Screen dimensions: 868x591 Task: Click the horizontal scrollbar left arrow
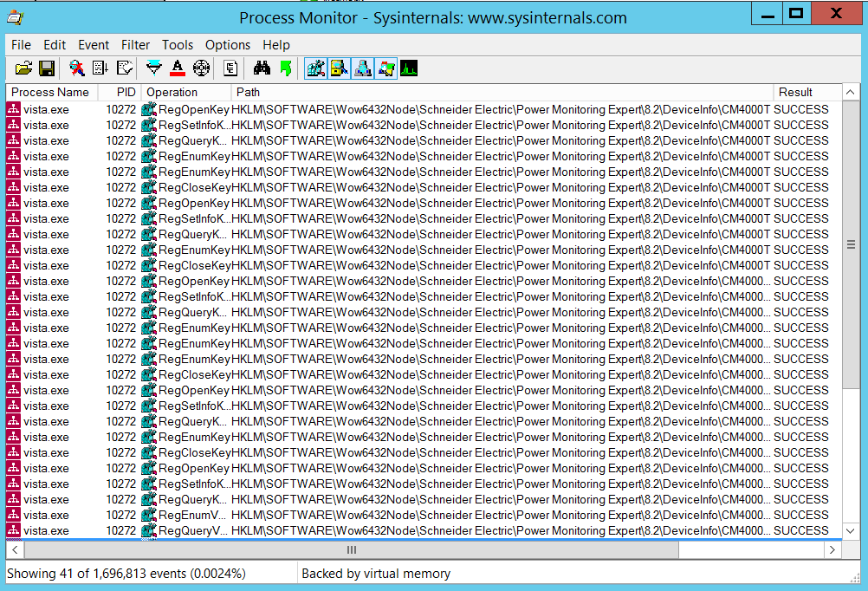(15, 550)
